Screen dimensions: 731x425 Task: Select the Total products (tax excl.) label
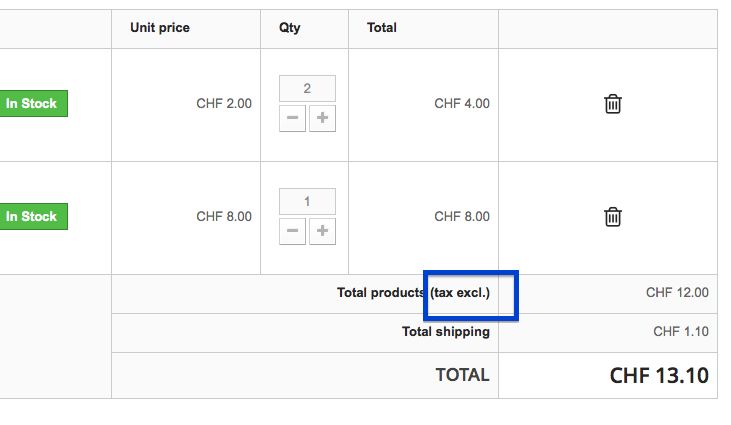[x=414, y=293]
